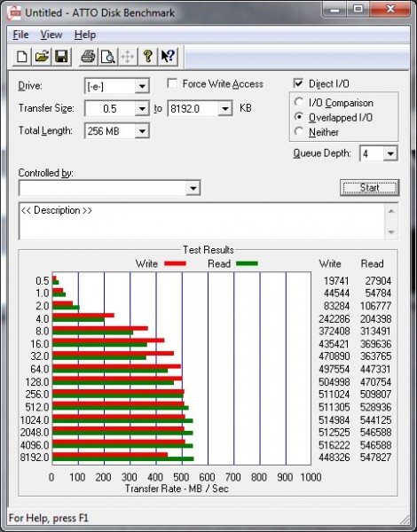The width and height of the screenshot is (417, 532).
Task: Click the New document toolbar icon
Action: tap(22, 57)
